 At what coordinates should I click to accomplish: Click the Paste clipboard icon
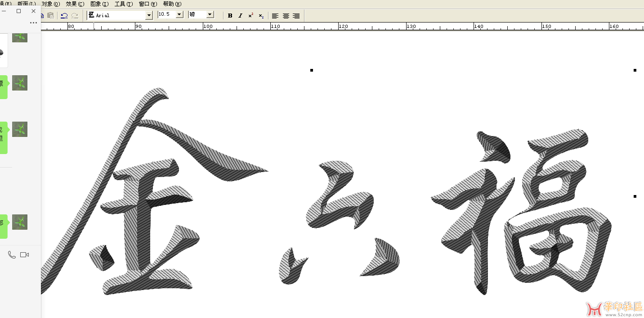(x=51, y=15)
